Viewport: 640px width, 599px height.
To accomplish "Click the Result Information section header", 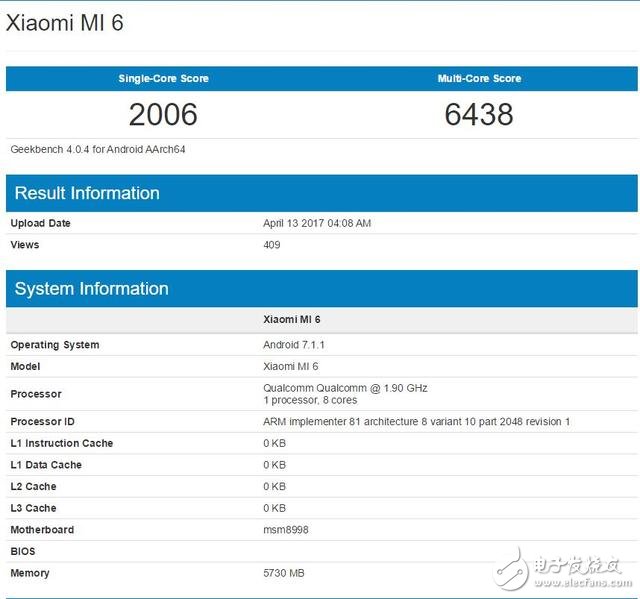I will [x=87, y=193].
